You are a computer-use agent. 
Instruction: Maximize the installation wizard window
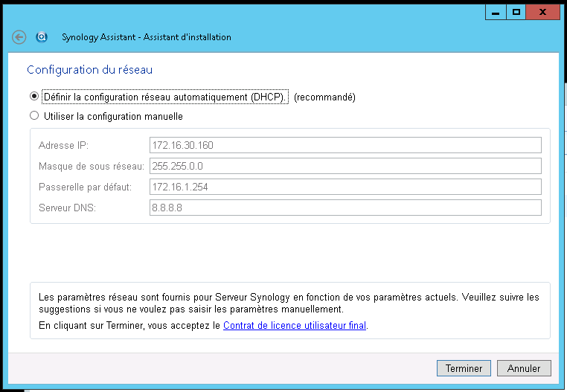pyautogui.click(x=516, y=13)
